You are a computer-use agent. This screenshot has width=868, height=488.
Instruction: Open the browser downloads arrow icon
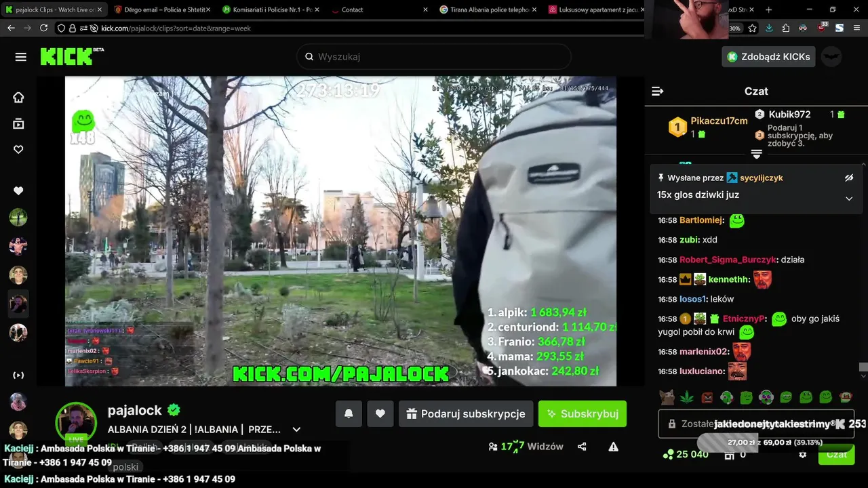(769, 28)
